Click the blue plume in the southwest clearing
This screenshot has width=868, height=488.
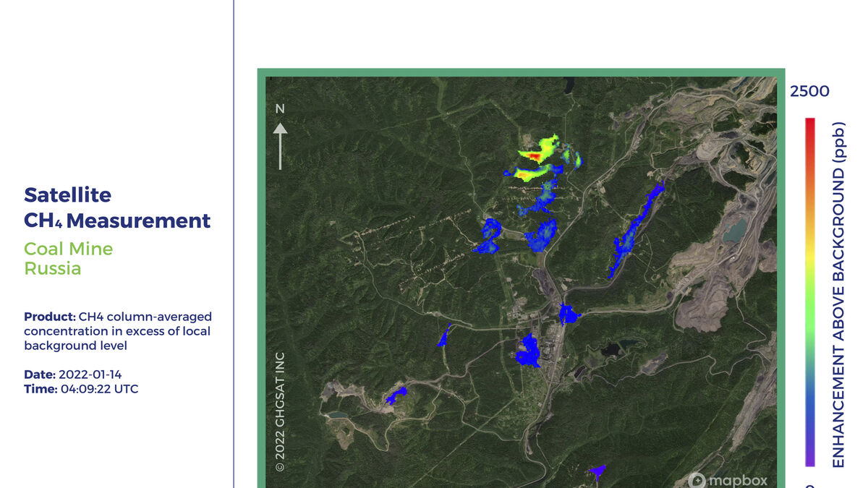coord(396,395)
